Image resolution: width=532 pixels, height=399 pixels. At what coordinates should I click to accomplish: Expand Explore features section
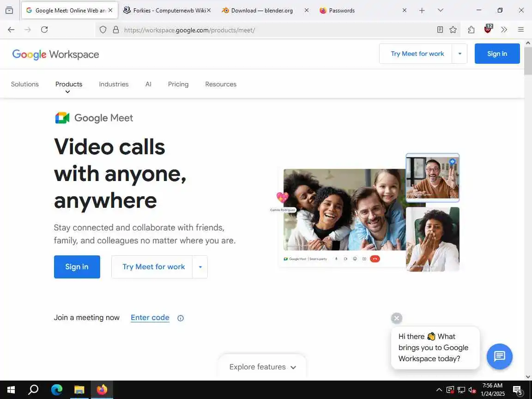pos(262,367)
